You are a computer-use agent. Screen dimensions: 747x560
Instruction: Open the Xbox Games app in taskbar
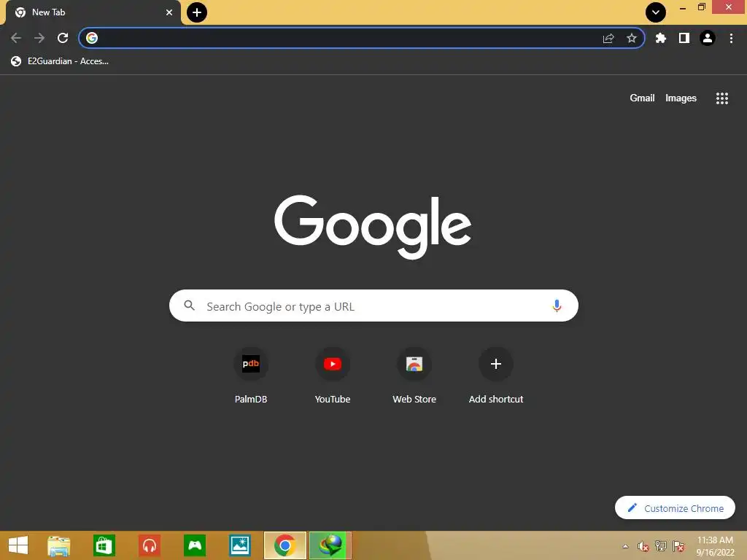click(195, 545)
